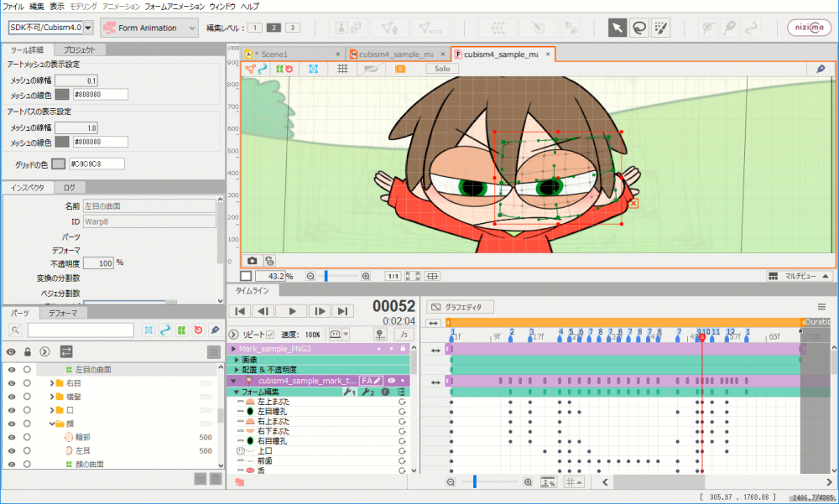
Task: Click the search icon in the parts panel
Action: 15,330
